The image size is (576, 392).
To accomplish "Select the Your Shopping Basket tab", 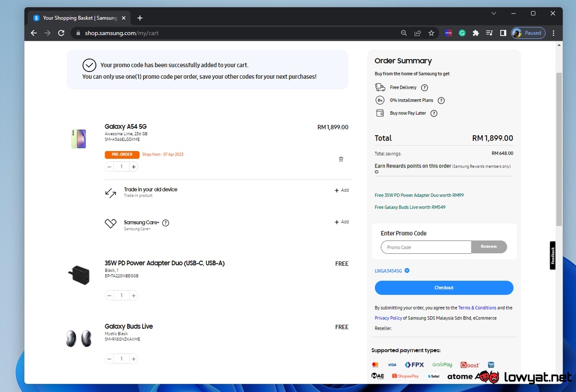I will pos(79,18).
